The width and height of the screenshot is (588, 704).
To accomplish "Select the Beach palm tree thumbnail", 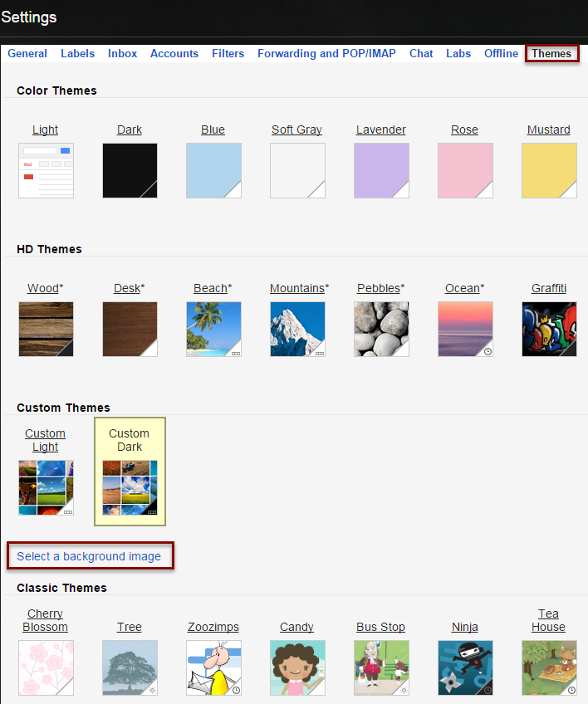I will pos(213,329).
